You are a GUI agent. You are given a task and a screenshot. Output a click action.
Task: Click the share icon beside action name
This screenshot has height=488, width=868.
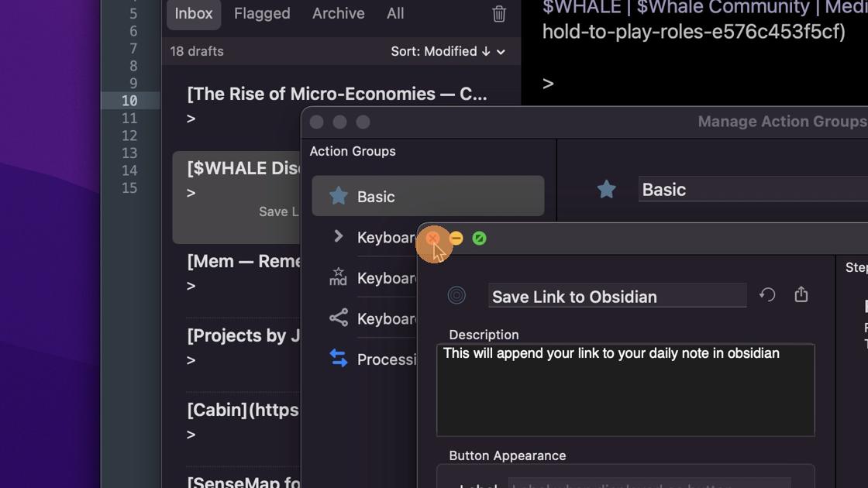[801, 294]
